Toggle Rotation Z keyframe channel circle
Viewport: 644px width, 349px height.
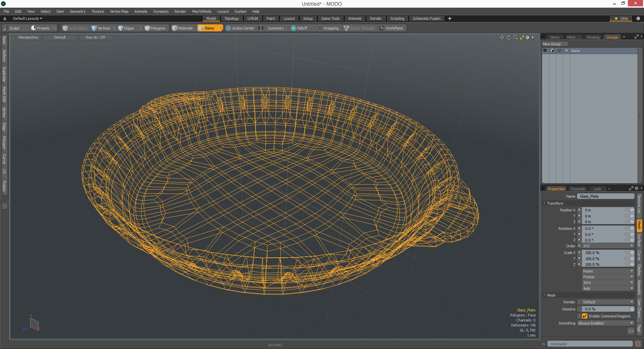pyautogui.click(x=579, y=240)
